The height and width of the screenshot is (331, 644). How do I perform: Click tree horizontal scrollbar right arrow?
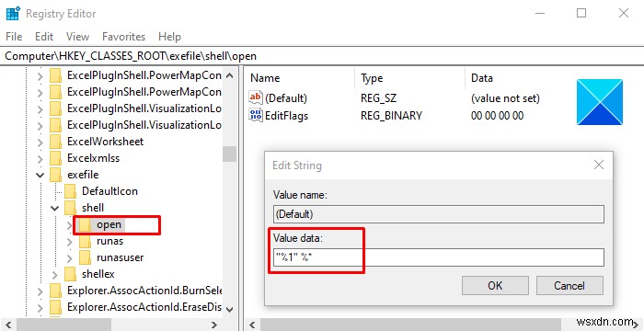click(x=214, y=325)
